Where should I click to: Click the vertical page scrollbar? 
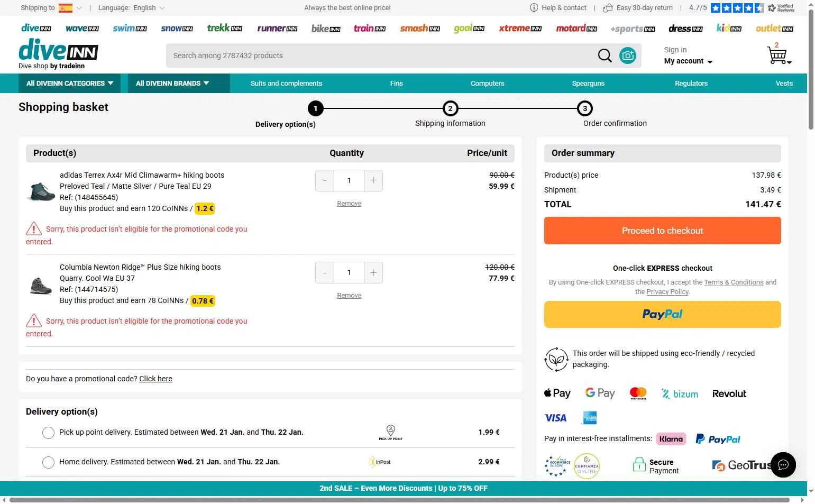click(x=811, y=69)
